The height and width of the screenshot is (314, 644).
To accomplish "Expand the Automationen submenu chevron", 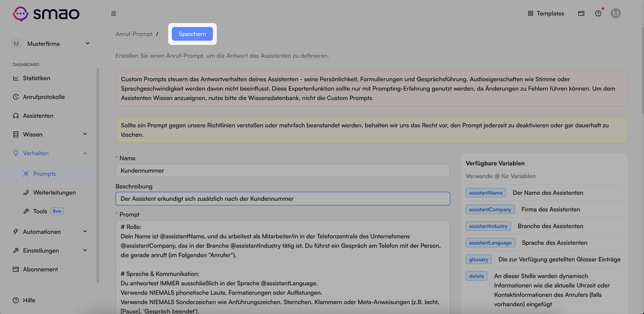I will [85, 232].
